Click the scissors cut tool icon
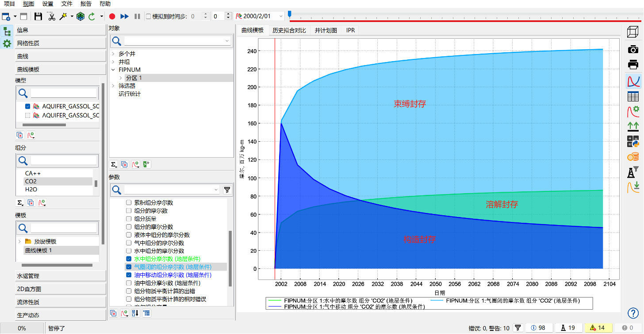This screenshot has width=644, height=334. [51, 16]
